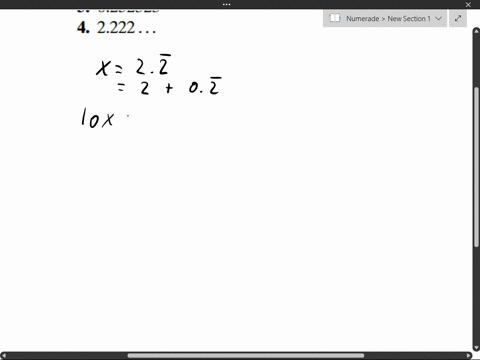Toggle full page view with the expand arrows icon

(x=458, y=18)
